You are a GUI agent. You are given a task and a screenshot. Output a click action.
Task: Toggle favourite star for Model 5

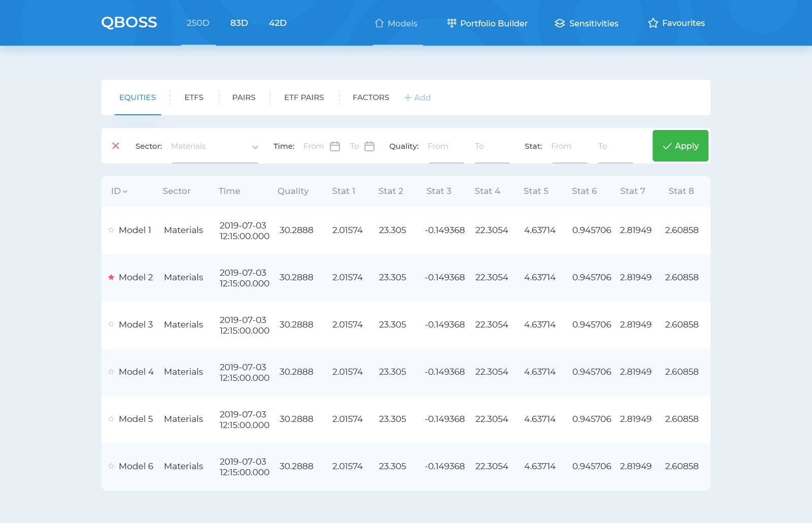coord(111,419)
